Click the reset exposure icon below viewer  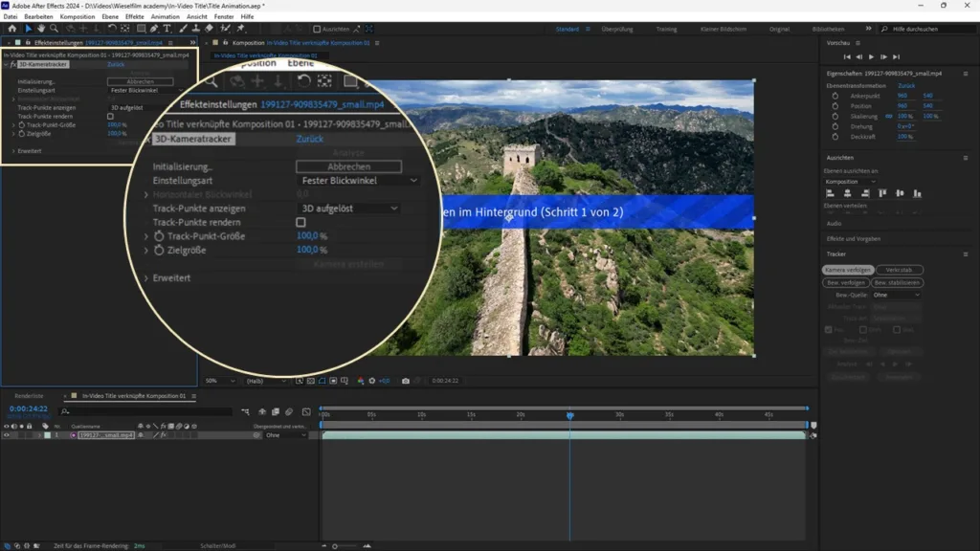tap(372, 381)
